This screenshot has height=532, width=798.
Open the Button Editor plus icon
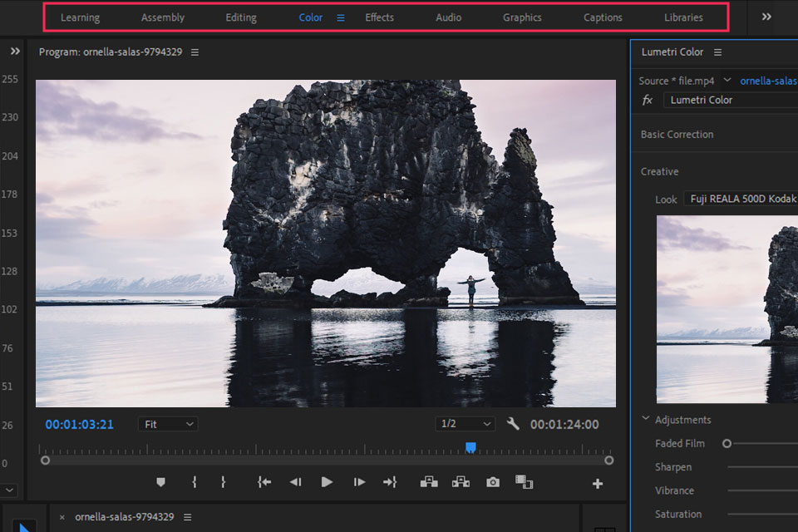597,483
